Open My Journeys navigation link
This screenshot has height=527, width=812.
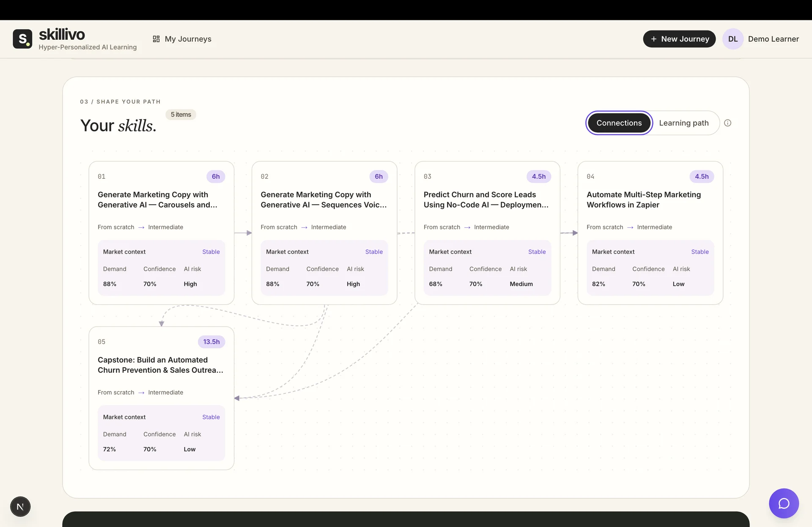point(182,39)
